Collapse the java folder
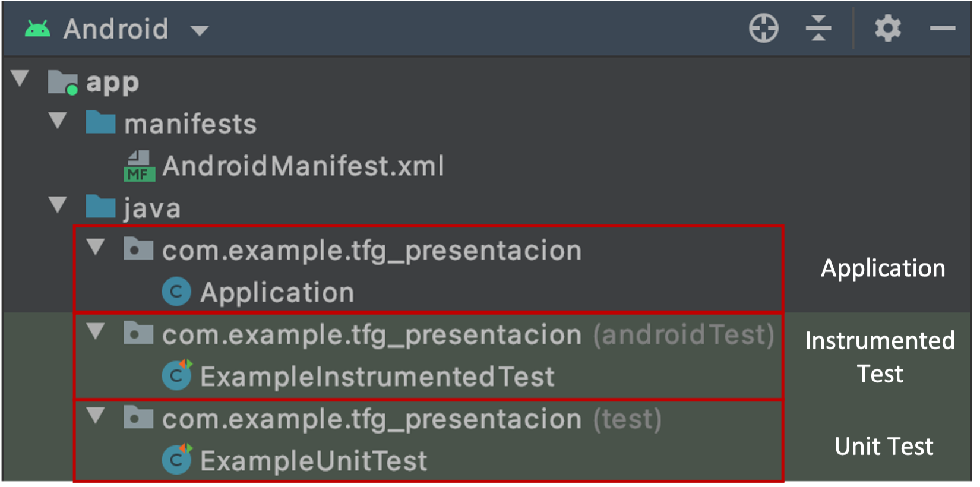This screenshot has height=487, width=980. click(x=58, y=205)
